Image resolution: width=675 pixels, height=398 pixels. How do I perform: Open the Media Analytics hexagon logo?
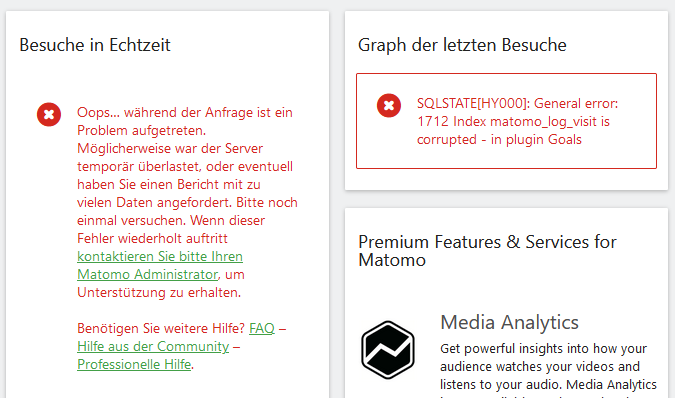(x=388, y=350)
